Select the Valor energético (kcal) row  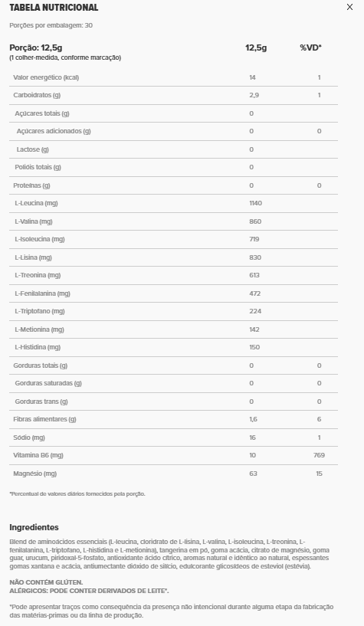click(174, 77)
